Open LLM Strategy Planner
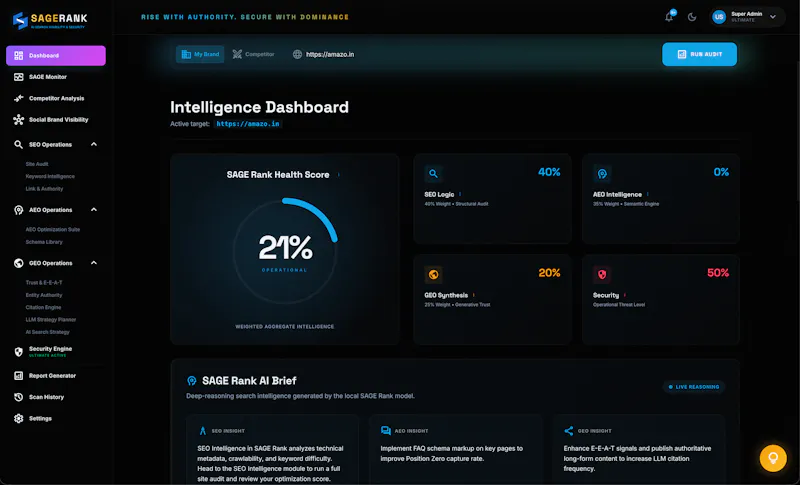This screenshot has width=800, height=485. (51, 320)
